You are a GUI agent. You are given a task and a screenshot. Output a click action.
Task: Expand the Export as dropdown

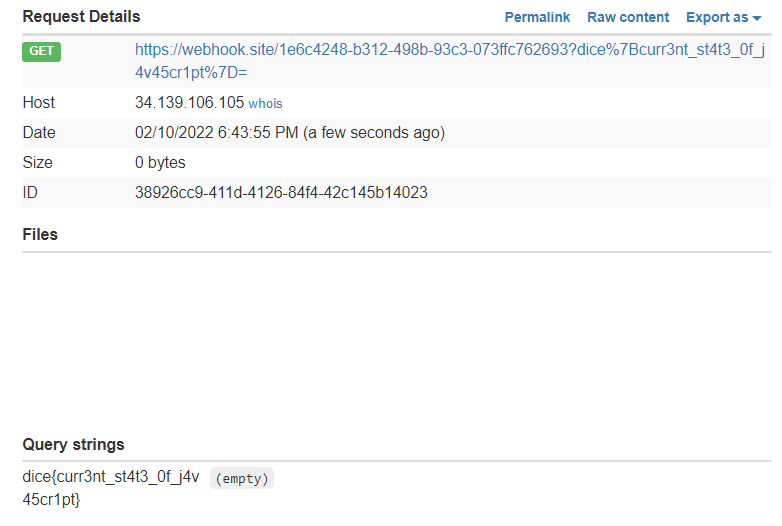coord(723,17)
